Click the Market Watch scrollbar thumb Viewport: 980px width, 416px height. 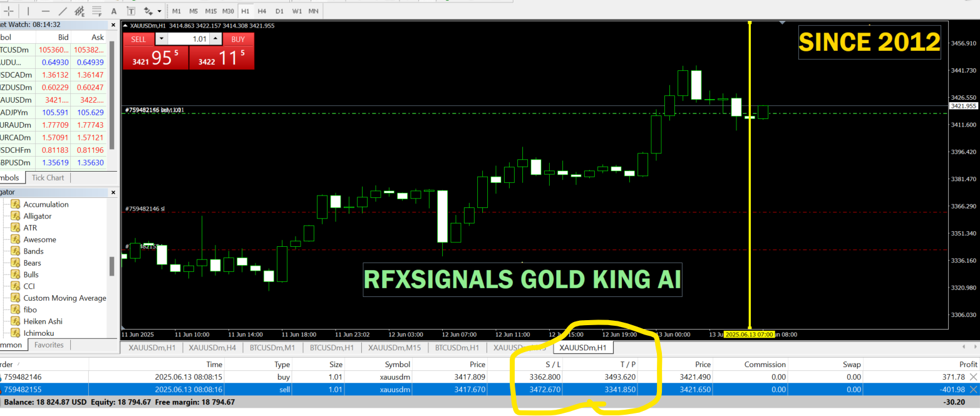click(x=112, y=95)
